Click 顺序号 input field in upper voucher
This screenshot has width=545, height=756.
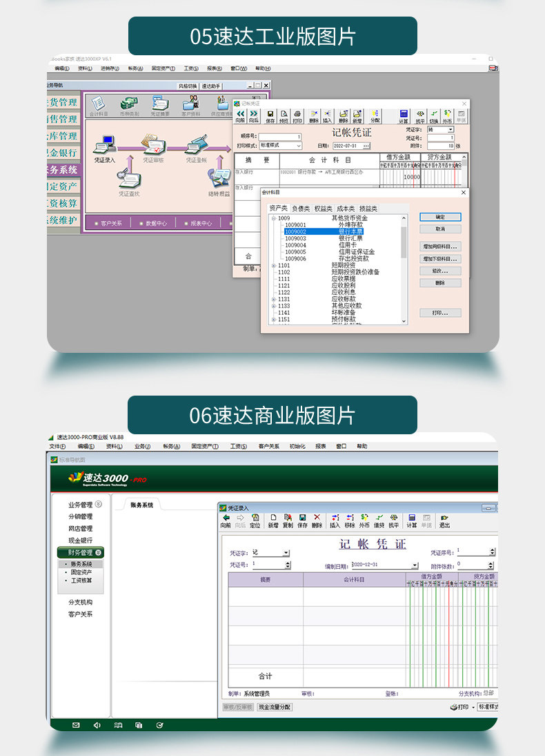(281, 137)
